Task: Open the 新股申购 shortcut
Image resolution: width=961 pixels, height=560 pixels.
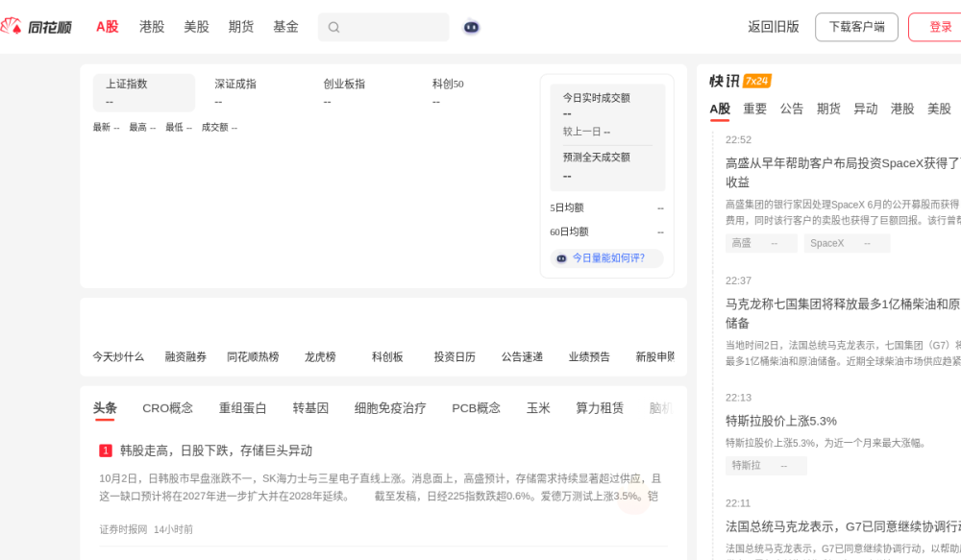Action: (x=655, y=357)
